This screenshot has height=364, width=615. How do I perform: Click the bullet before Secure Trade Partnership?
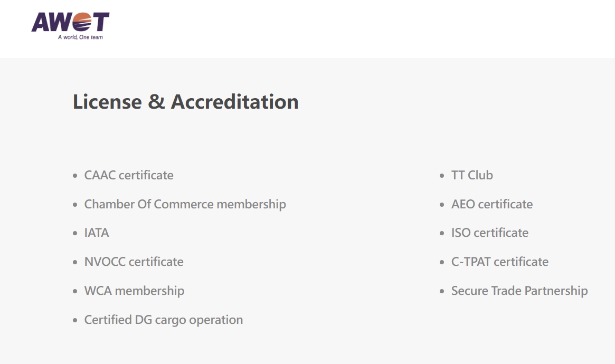point(442,291)
